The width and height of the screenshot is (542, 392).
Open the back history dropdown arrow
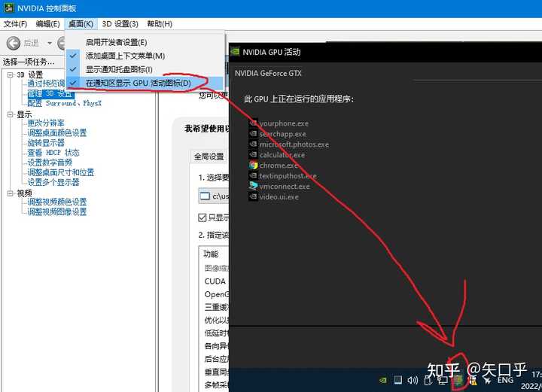(50, 43)
